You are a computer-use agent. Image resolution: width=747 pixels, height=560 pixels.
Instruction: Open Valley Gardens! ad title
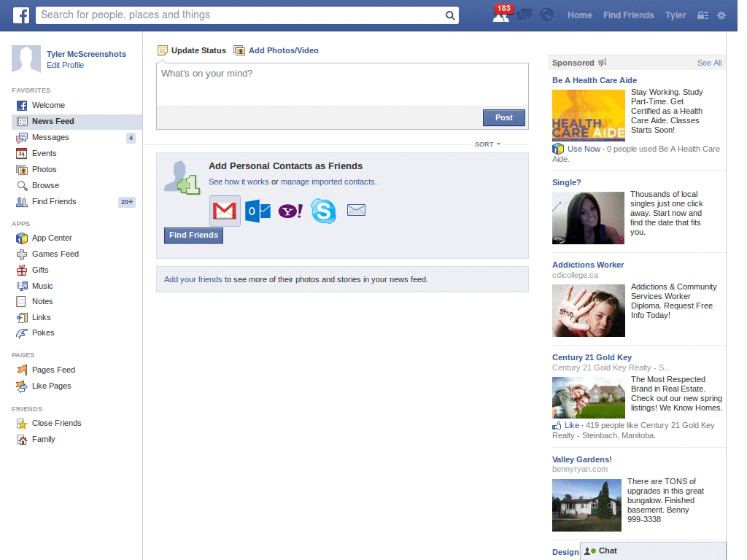[x=581, y=459]
